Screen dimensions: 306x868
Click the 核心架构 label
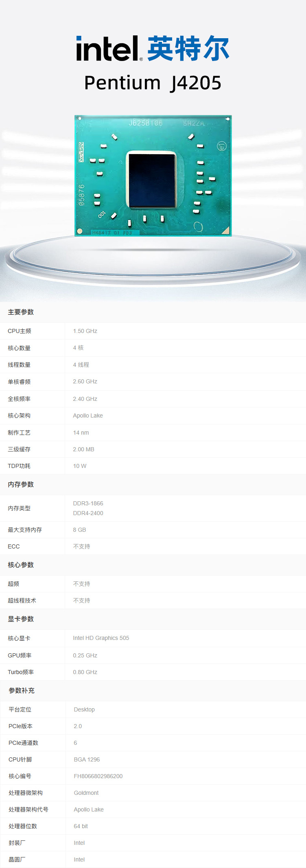click(x=19, y=416)
